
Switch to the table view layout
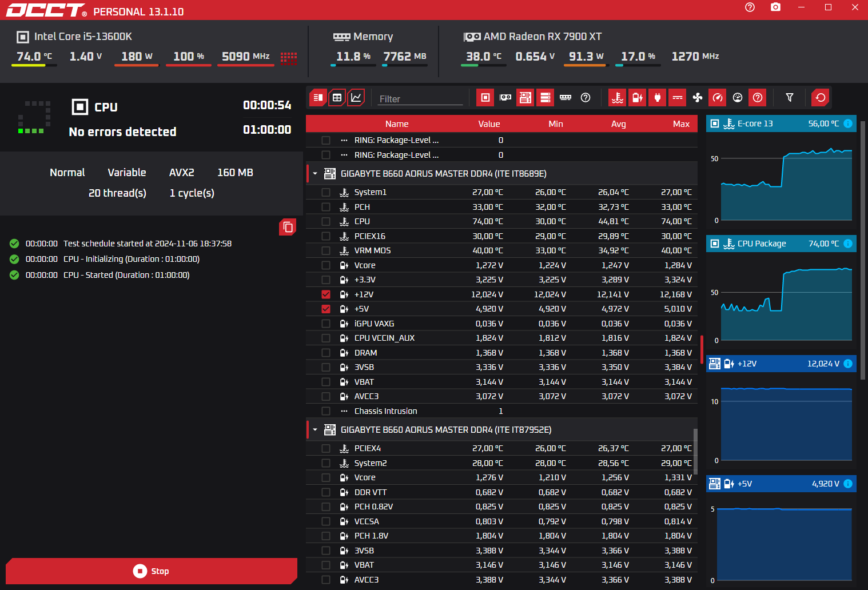click(337, 98)
